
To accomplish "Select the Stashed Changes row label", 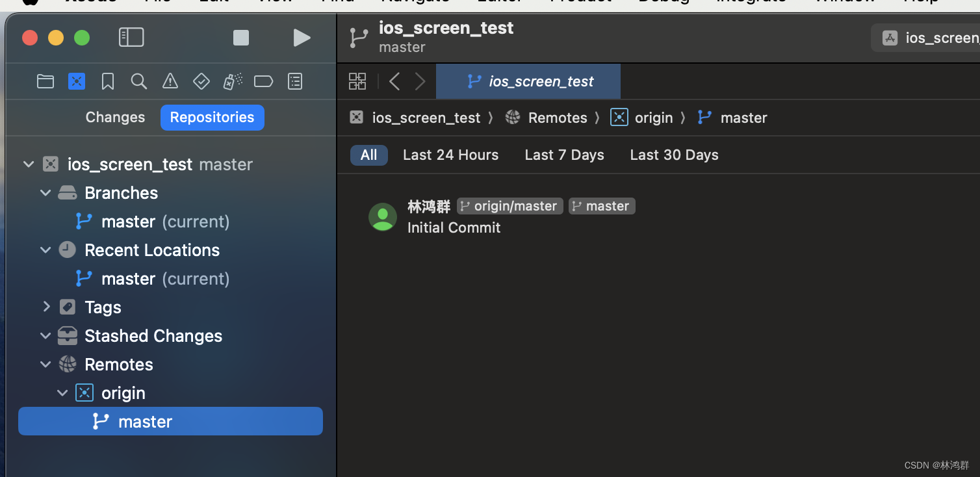I will tap(153, 336).
